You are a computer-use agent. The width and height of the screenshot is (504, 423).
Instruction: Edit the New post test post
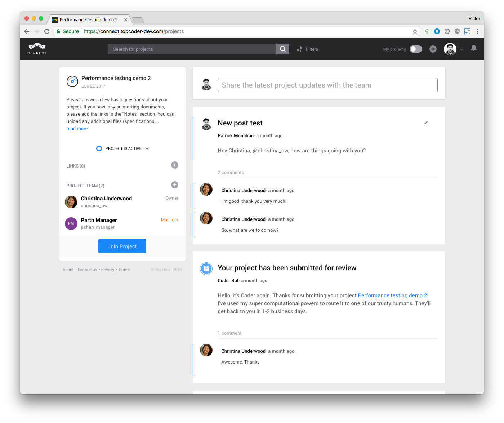[x=426, y=123]
